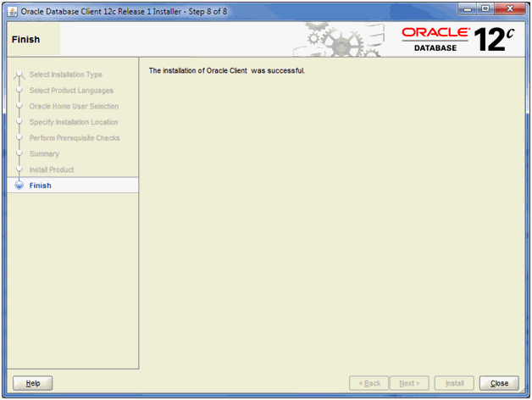Image resolution: width=532 pixels, height=400 pixels.
Task: Click the Select Installation Type step marker
Action: click(x=19, y=75)
